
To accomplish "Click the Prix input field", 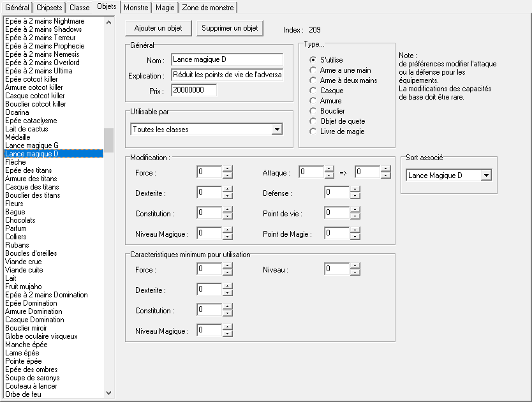I will (x=193, y=91).
